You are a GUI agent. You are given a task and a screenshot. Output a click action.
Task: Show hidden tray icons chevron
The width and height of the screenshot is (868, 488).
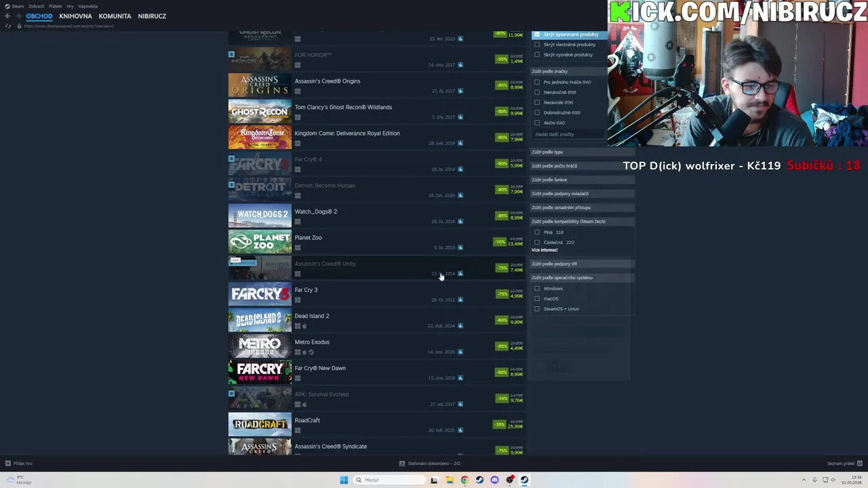click(x=804, y=480)
